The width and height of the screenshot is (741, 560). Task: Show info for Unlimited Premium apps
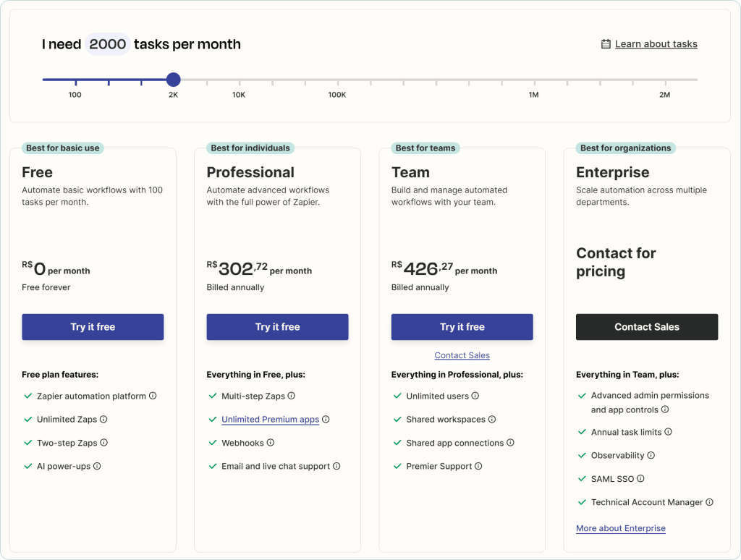click(x=326, y=419)
